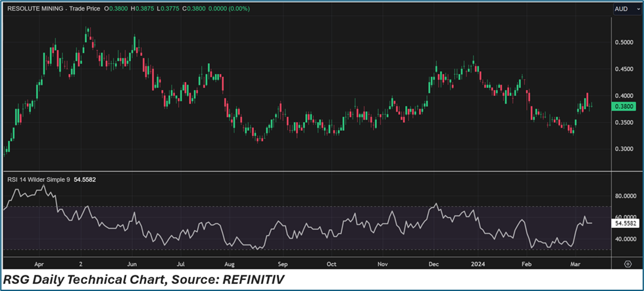Click the Mar label on the time axis
Viewport: 644px width, 291px height.
[x=569, y=263]
